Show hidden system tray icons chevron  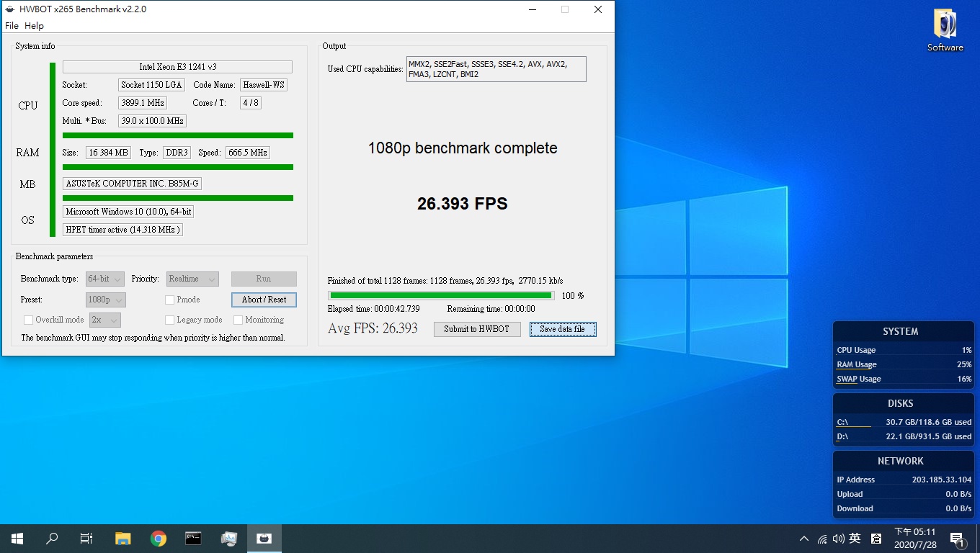tap(804, 539)
